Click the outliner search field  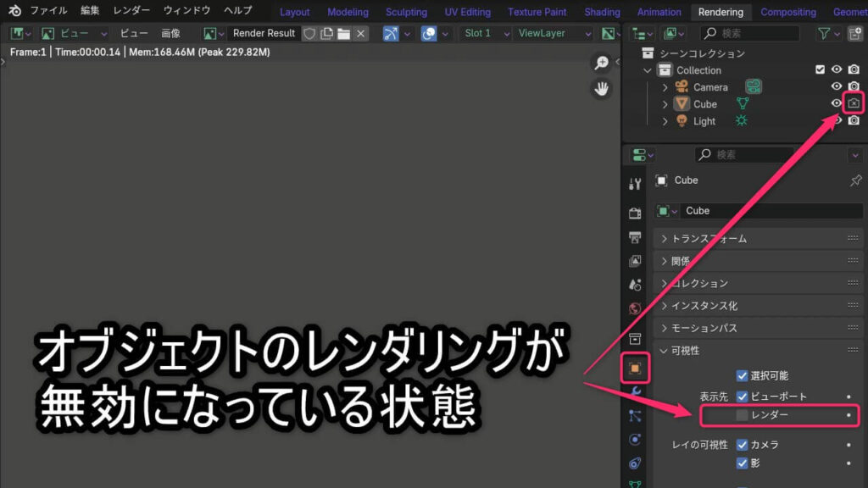pyautogui.click(x=750, y=33)
